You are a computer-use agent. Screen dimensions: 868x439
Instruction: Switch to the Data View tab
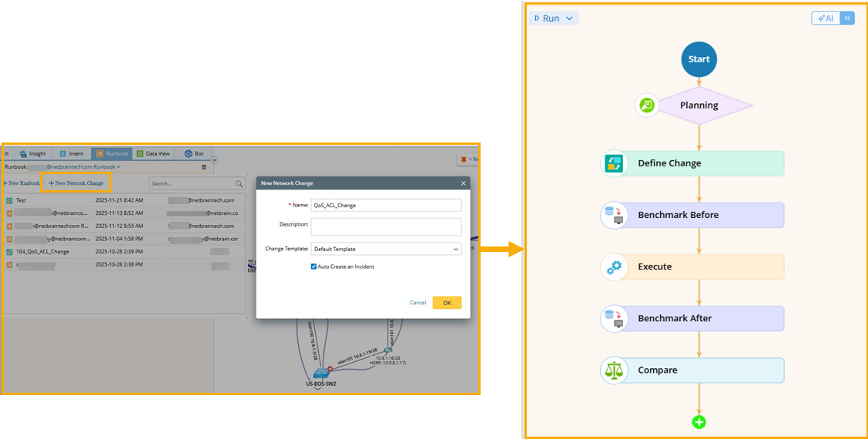tap(153, 153)
